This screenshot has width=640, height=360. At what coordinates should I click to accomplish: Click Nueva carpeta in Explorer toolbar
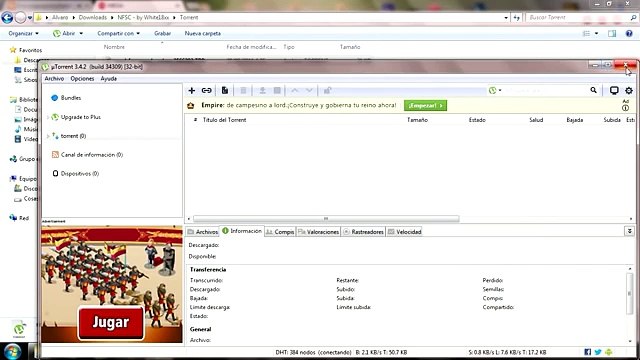(203, 33)
